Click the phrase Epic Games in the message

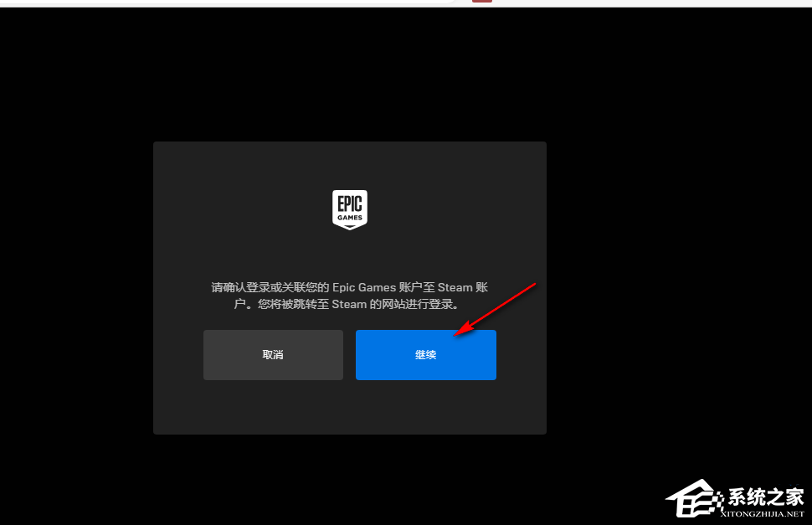363,287
